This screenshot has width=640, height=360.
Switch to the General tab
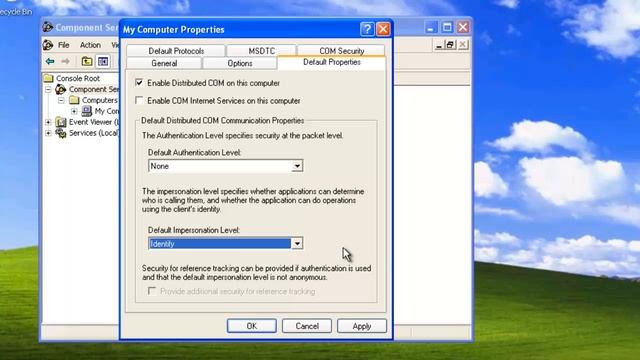pos(164,63)
